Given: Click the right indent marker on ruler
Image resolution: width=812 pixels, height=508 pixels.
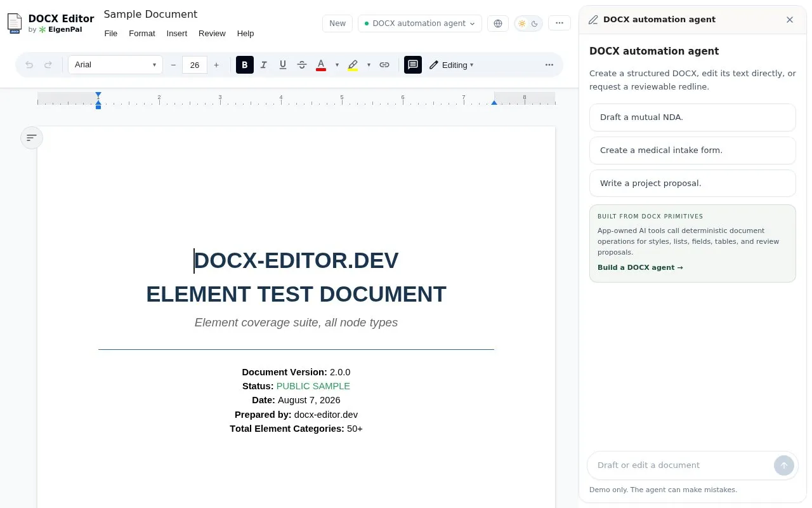Looking at the screenshot, I should tap(494, 102).
